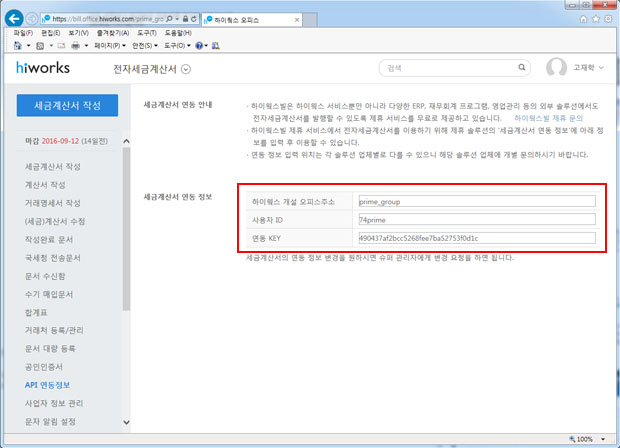Screen dimensions: 620x448
Task: Open the 파일(F) menu
Action: pos(23,33)
